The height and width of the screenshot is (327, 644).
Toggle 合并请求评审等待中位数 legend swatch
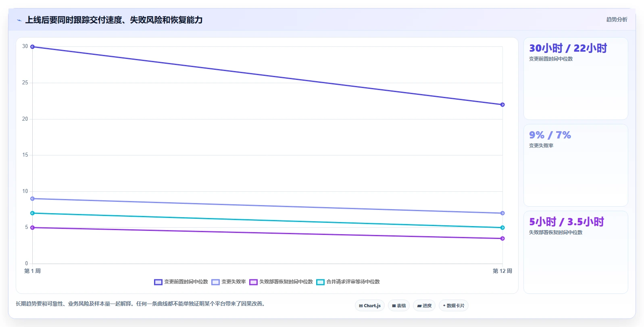click(x=320, y=282)
